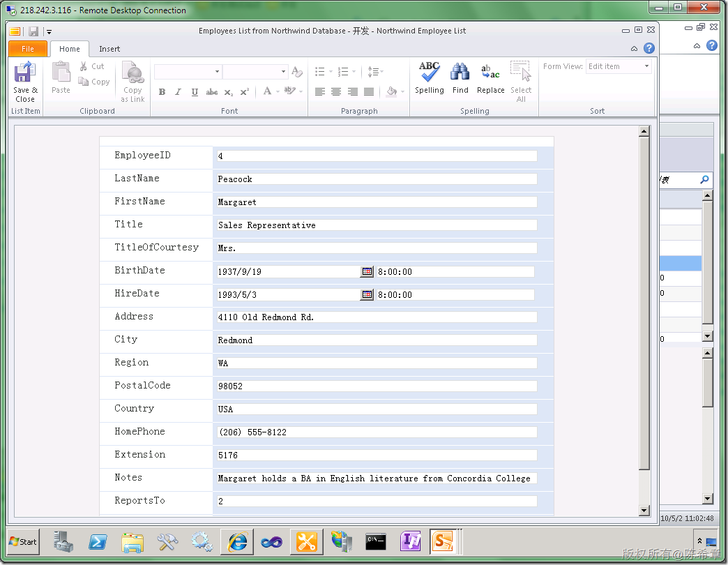Click the Bullets list icon

click(x=320, y=71)
